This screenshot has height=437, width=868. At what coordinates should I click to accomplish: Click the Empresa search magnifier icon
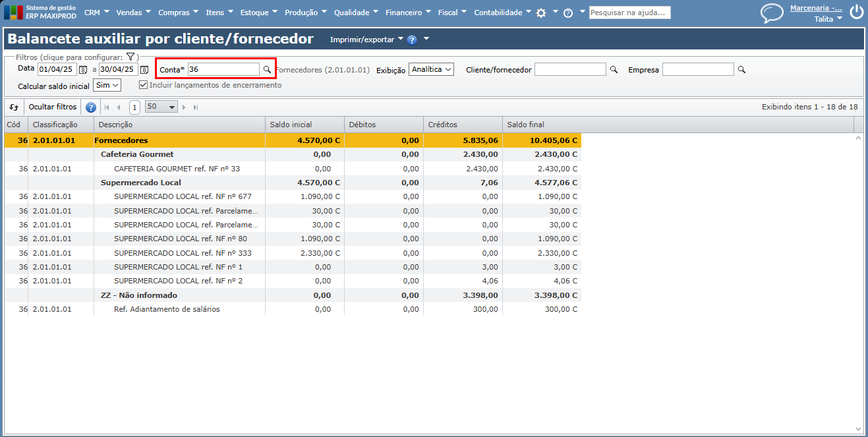click(741, 69)
